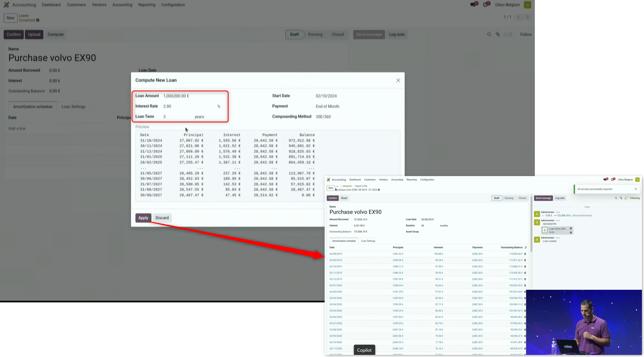
Task: Click Log note in the inset window
Action: click(x=560, y=198)
